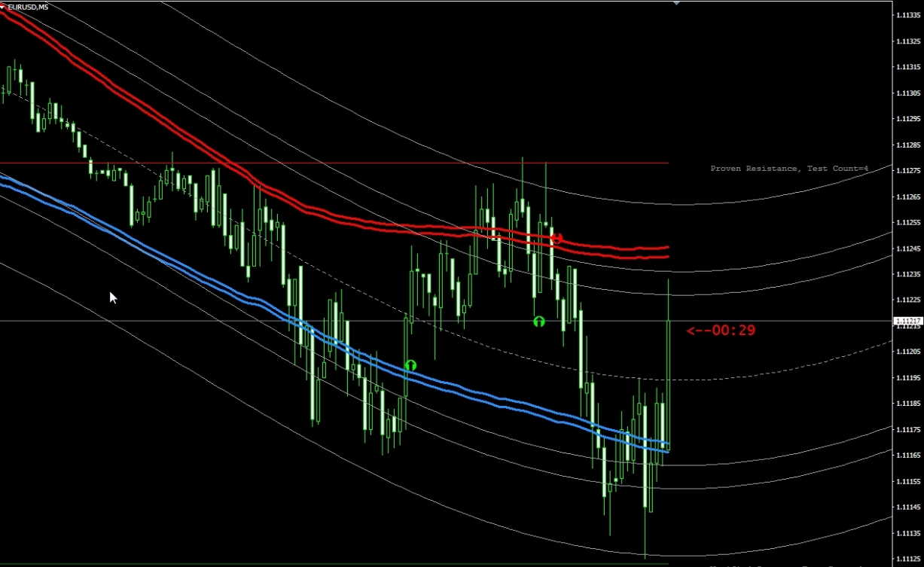Screen dimensions: 924x567
Task: Click the red countdown arrow beside 00:29
Action: pyautogui.click(x=698, y=331)
